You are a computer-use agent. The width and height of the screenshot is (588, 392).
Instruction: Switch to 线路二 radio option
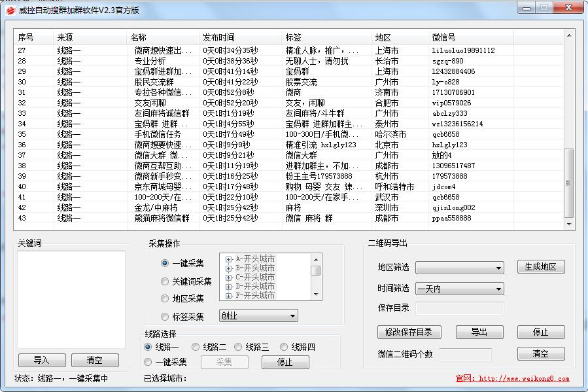tap(196, 347)
